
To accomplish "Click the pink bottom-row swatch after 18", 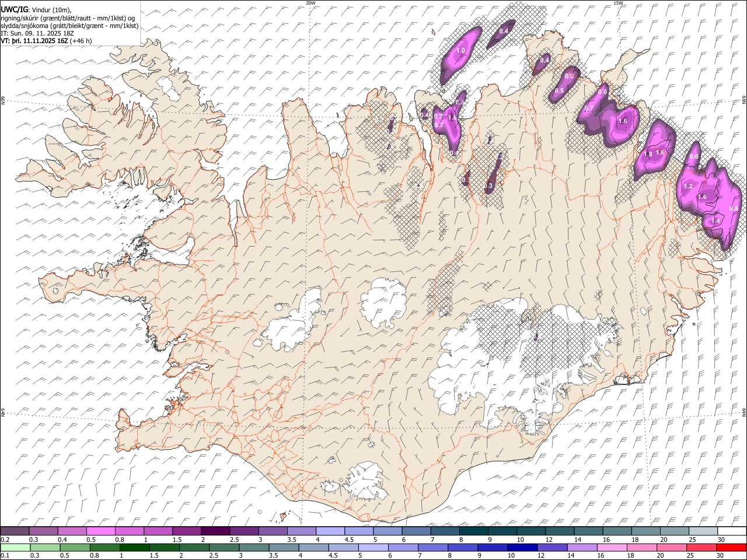I will coord(643,548).
